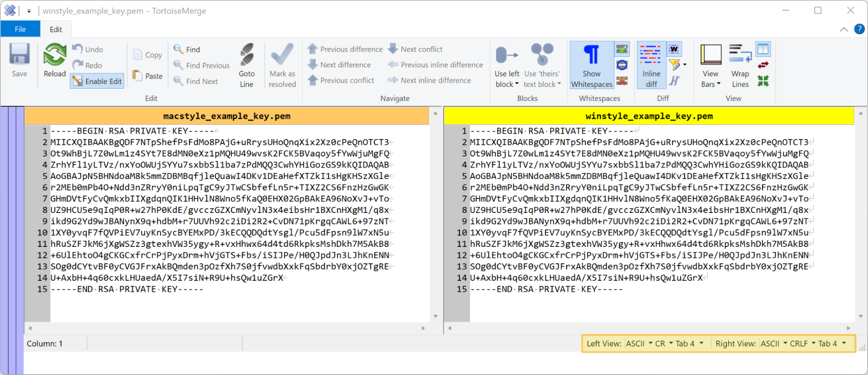
Task: Collapse the ribbon with the chevron
Action: point(844,29)
